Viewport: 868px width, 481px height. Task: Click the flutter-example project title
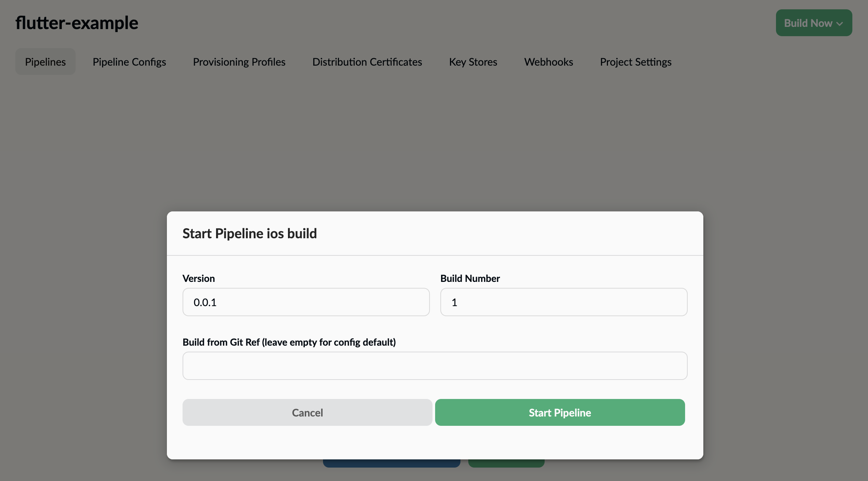click(x=77, y=23)
